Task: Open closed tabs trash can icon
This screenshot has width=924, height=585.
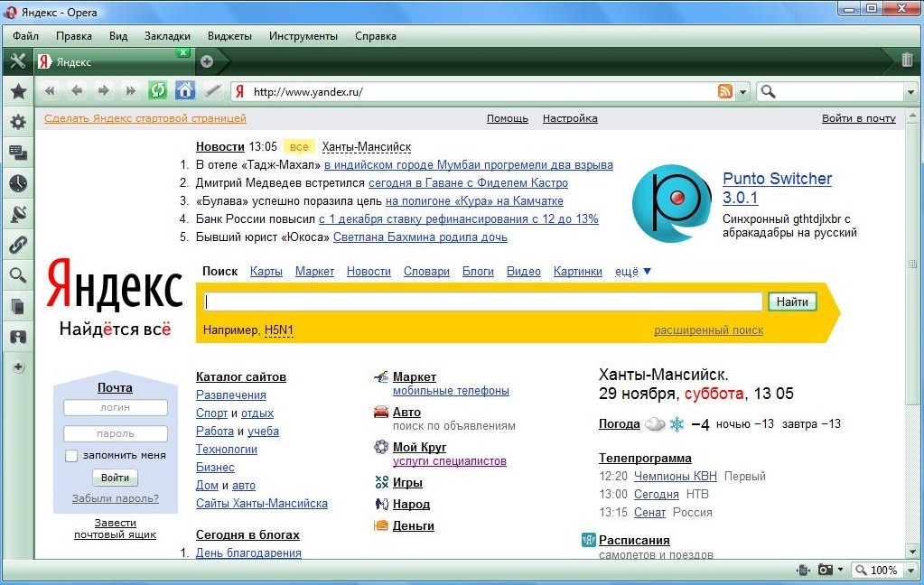Action: [x=908, y=60]
